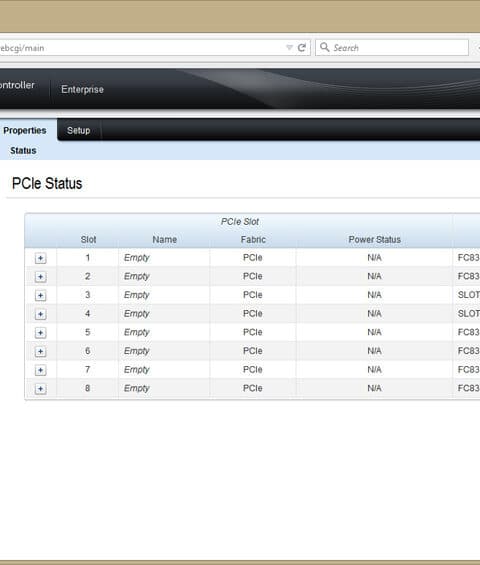Expand details for PCIe slot 2

[40, 277]
